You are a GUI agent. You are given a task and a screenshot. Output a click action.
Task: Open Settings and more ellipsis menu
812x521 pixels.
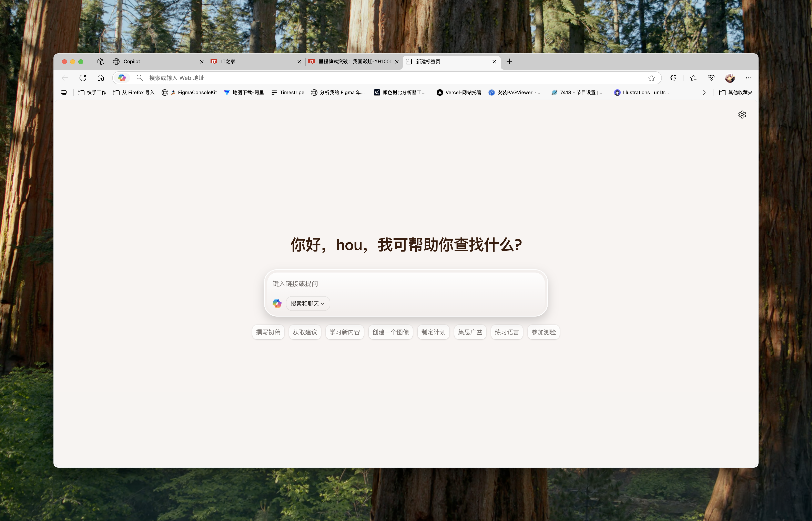coord(748,78)
